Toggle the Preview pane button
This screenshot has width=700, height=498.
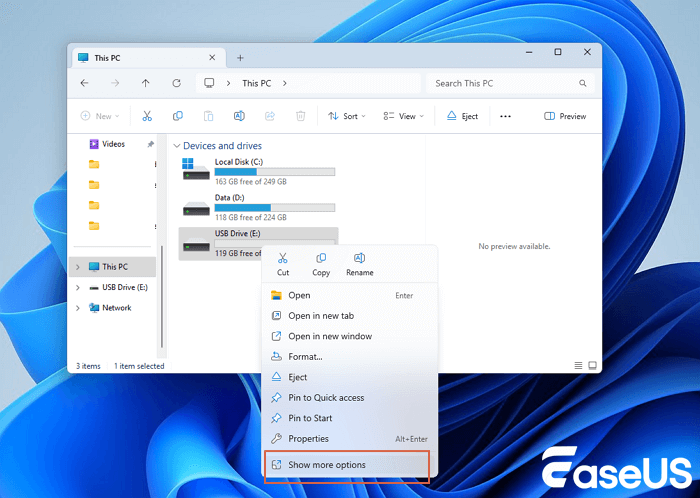(x=565, y=116)
